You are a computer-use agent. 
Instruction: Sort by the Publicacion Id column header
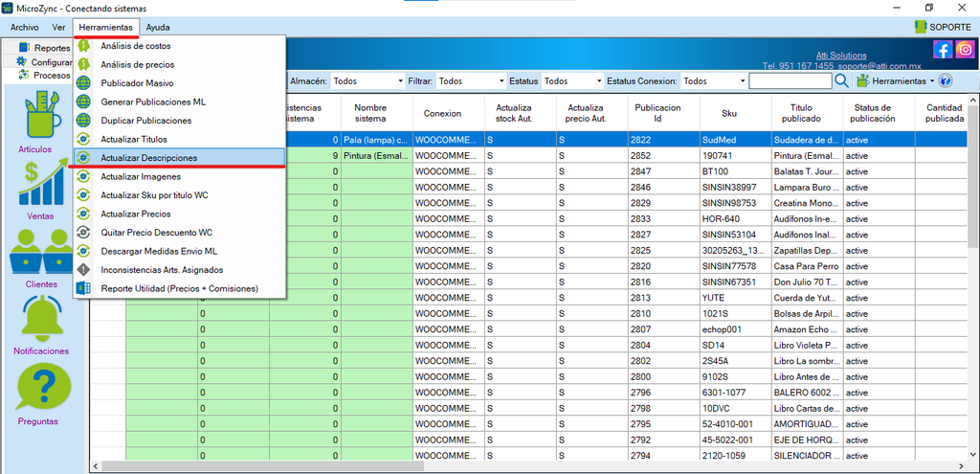coord(664,113)
